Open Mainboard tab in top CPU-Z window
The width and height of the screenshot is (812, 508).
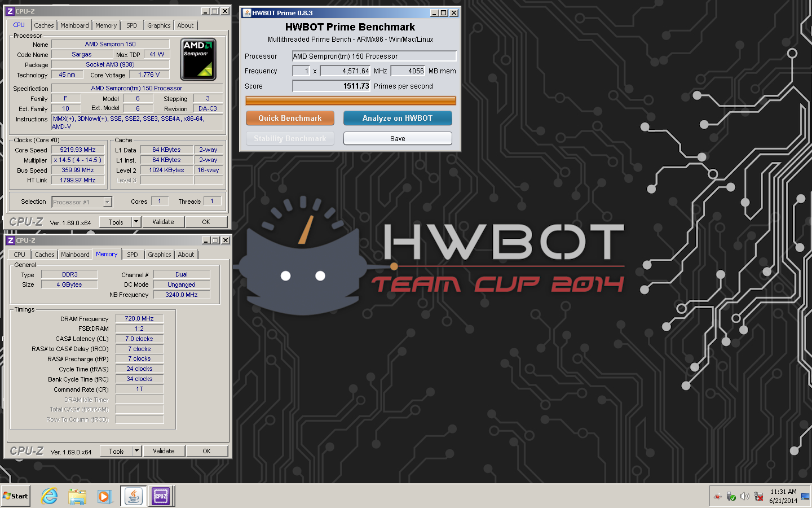tap(74, 25)
